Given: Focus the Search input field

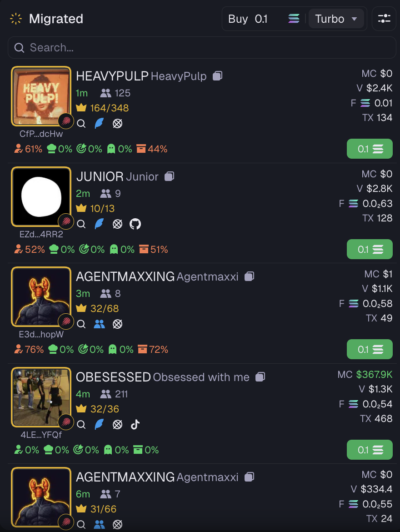Looking at the screenshot, I should (202, 47).
